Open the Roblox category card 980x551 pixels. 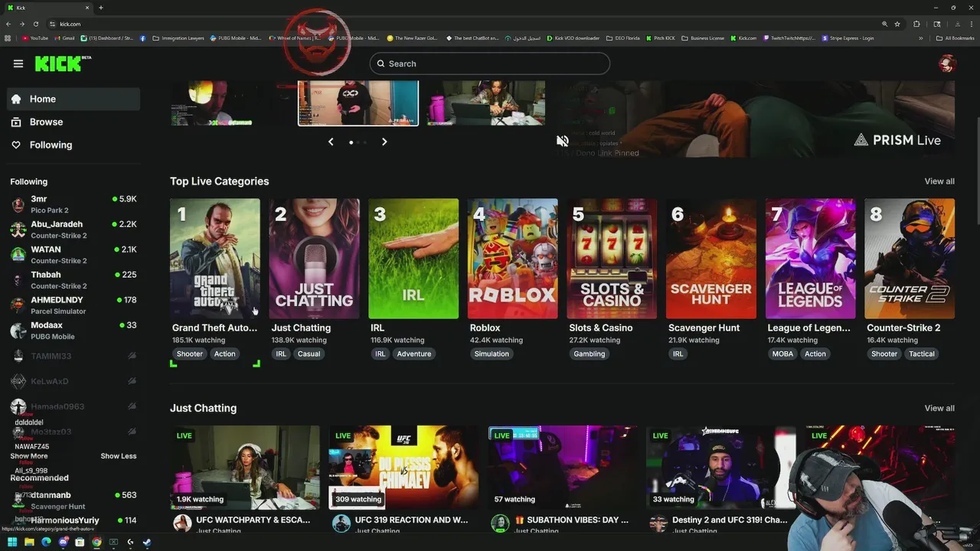pos(513,259)
